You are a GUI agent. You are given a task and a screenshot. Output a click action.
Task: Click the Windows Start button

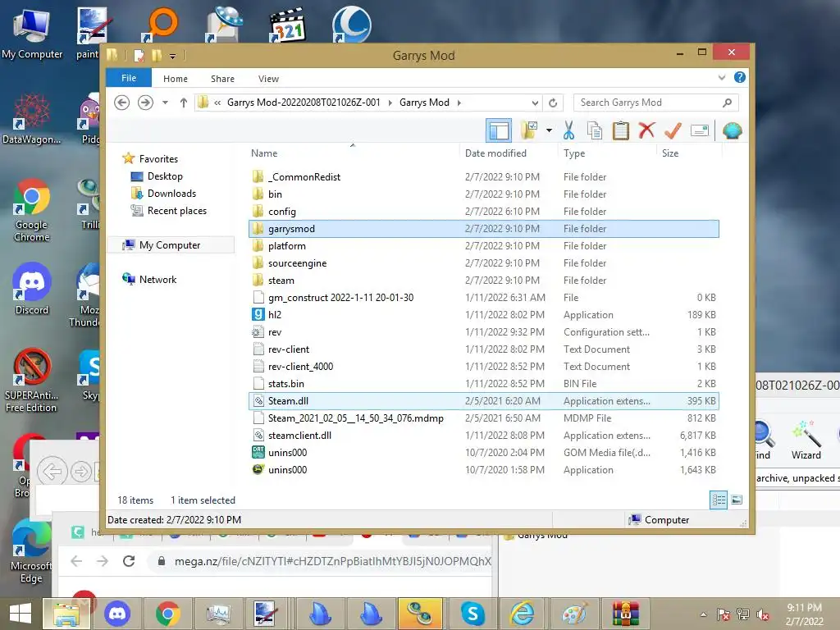tap(21, 614)
